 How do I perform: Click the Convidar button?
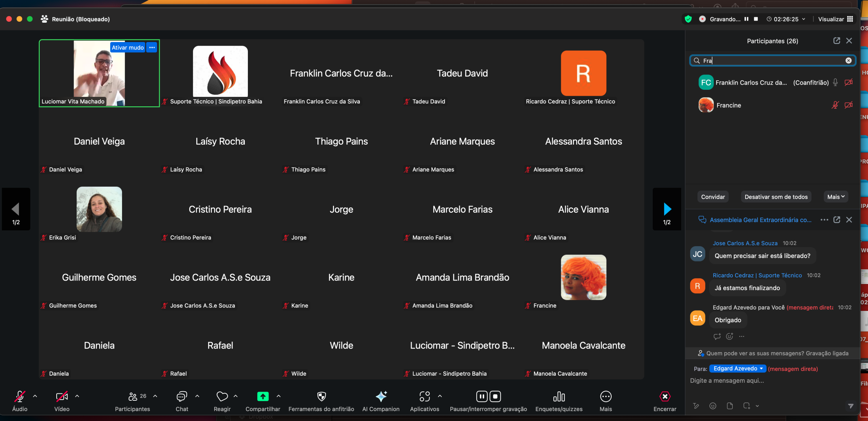[713, 197]
